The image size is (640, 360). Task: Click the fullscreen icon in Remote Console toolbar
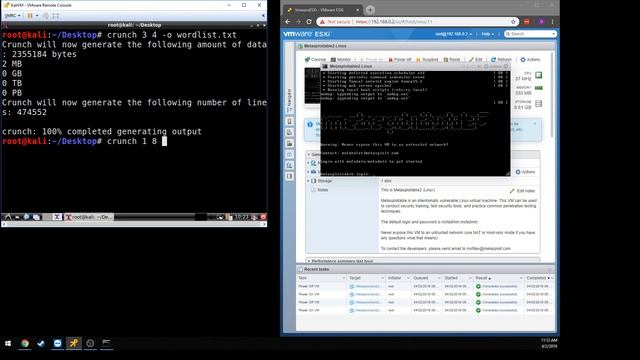tap(56, 16)
